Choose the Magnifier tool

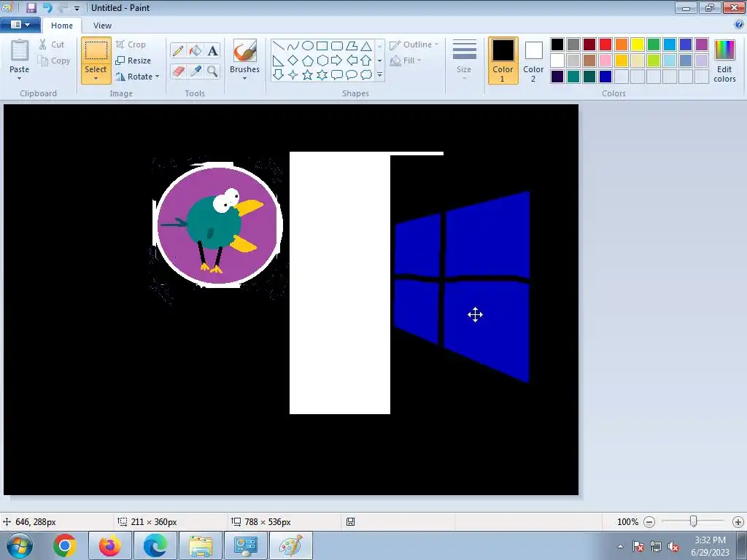click(212, 71)
